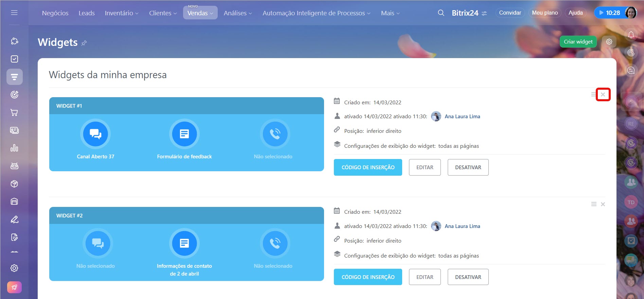Screen dimensions: 644x299
Task: Deactivate Widget #2
Action: coord(468,277)
